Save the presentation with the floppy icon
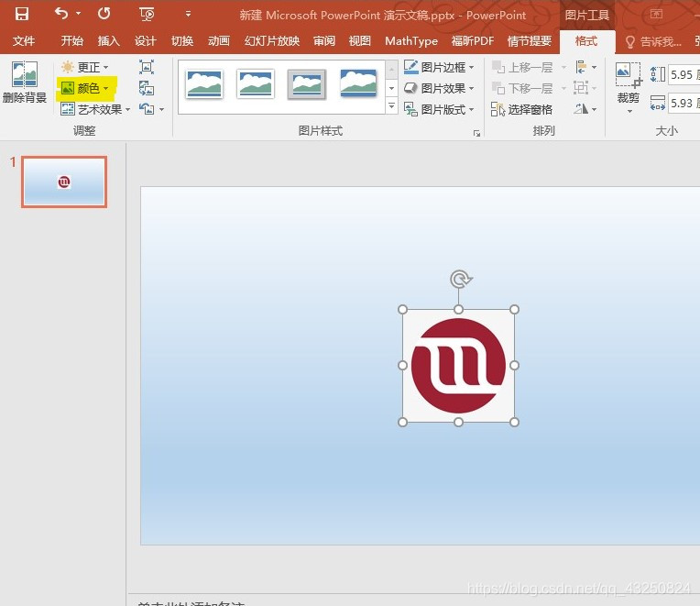The width and height of the screenshot is (700, 606). (21, 14)
